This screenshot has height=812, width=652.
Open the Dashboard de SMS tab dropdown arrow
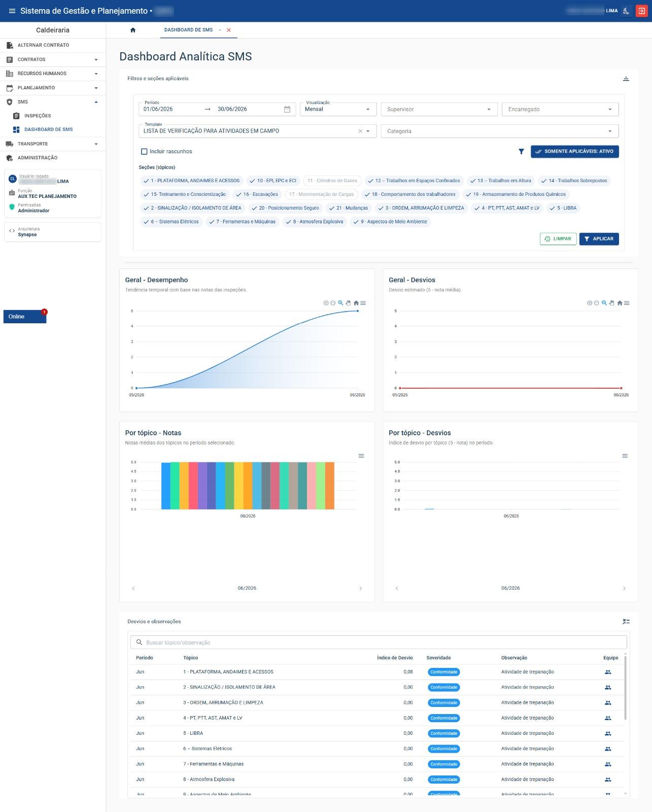tap(220, 30)
